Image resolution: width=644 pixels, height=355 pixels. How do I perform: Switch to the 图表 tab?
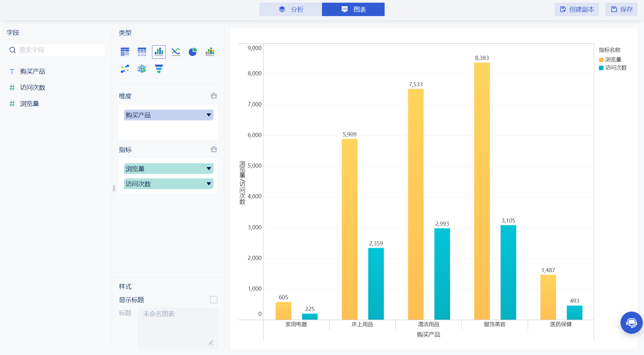click(x=353, y=10)
